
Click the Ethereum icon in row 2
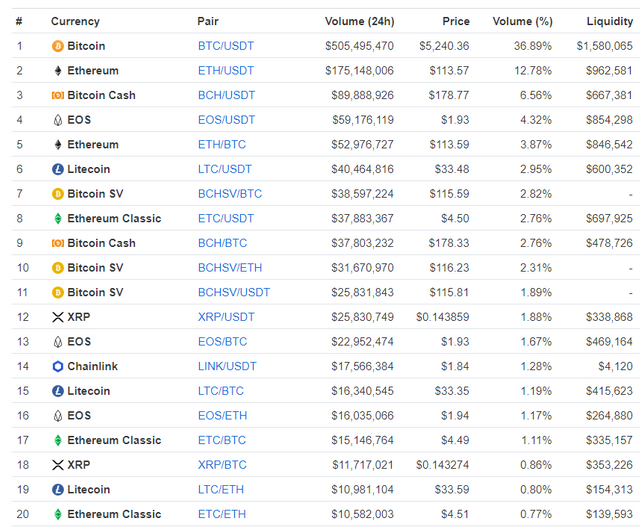click(58, 71)
